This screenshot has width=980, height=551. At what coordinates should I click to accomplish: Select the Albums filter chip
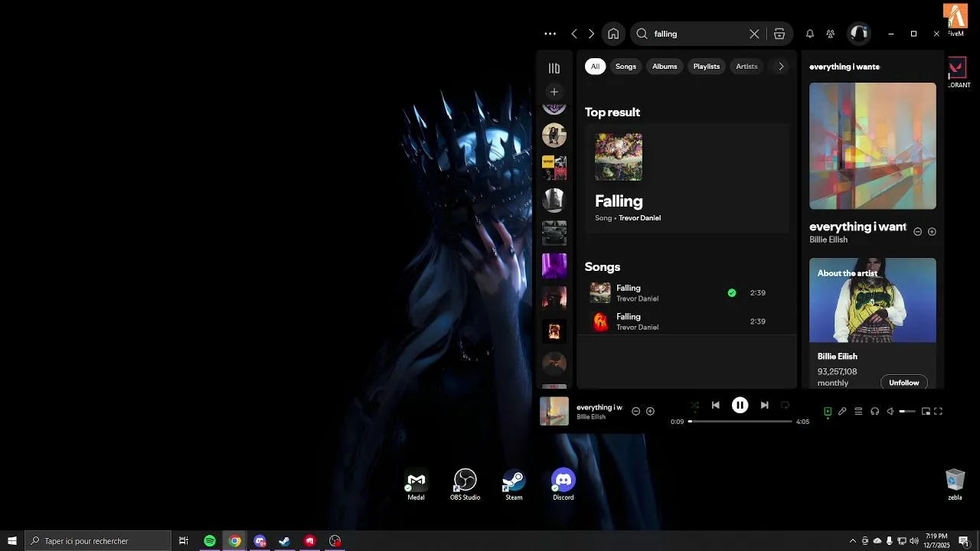pyautogui.click(x=665, y=67)
